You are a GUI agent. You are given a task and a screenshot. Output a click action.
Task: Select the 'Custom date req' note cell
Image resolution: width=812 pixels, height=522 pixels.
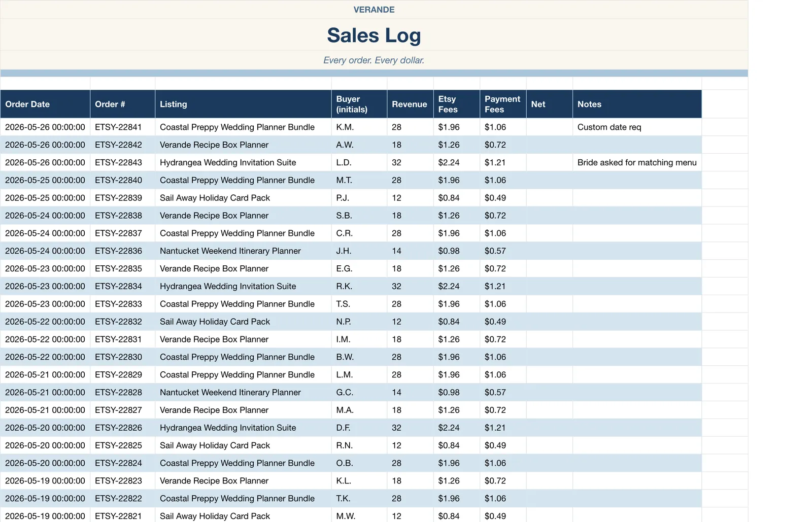(637, 127)
